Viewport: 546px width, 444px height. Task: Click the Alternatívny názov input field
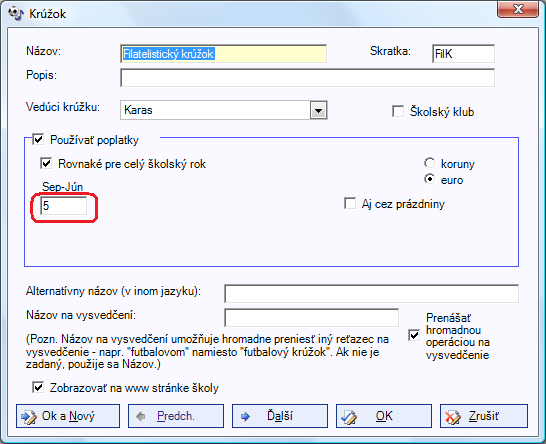pos(371,294)
